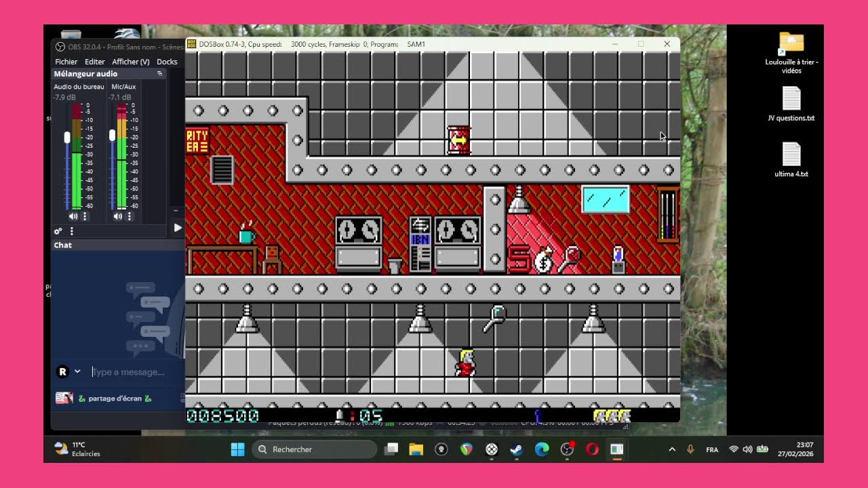The image size is (868, 488).
Task: Click the play arrow right of audio mixer
Action: [x=177, y=228]
